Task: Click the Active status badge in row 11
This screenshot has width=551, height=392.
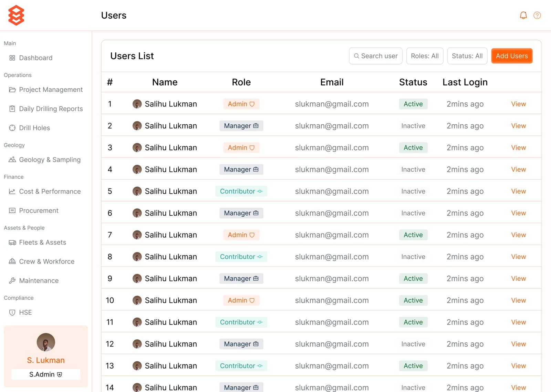Action: coord(413,322)
